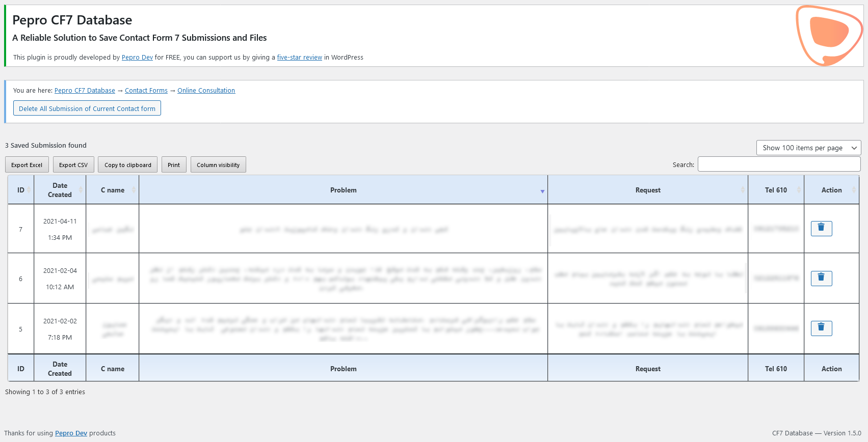Open Pepro Dev link in footer
The width and height of the screenshot is (868, 442).
click(x=71, y=433)
